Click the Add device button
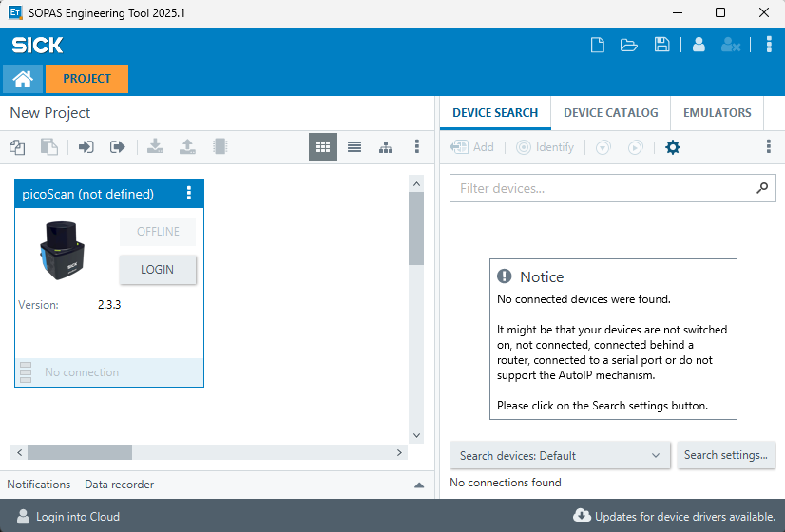Screen dimensions: 785x532 click(x=471, y=147)
